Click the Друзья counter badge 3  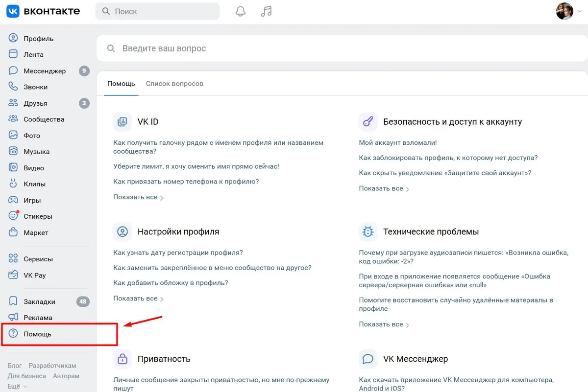[84, 103]
